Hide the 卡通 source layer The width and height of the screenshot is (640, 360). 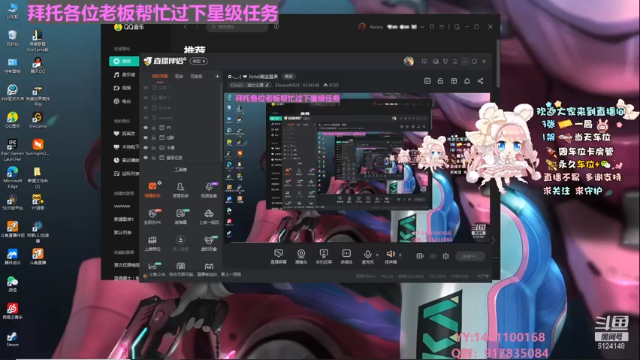pos(146,147)
